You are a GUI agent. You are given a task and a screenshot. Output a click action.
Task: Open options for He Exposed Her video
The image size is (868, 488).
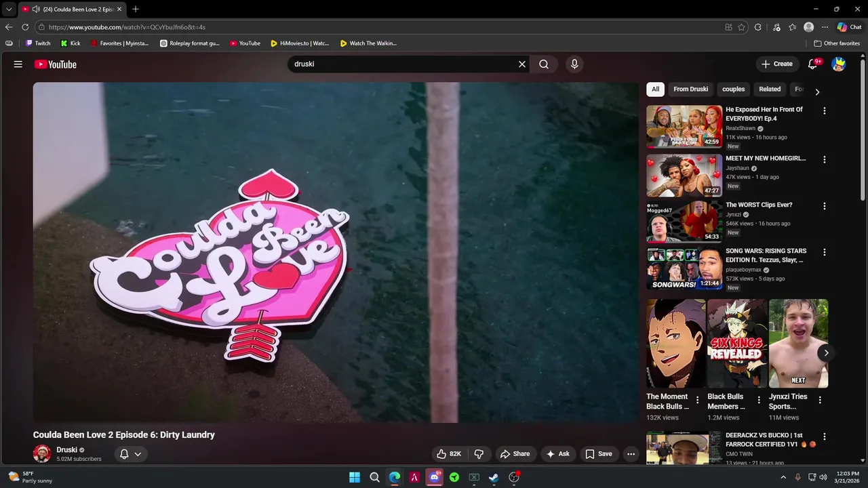point(825,110)
